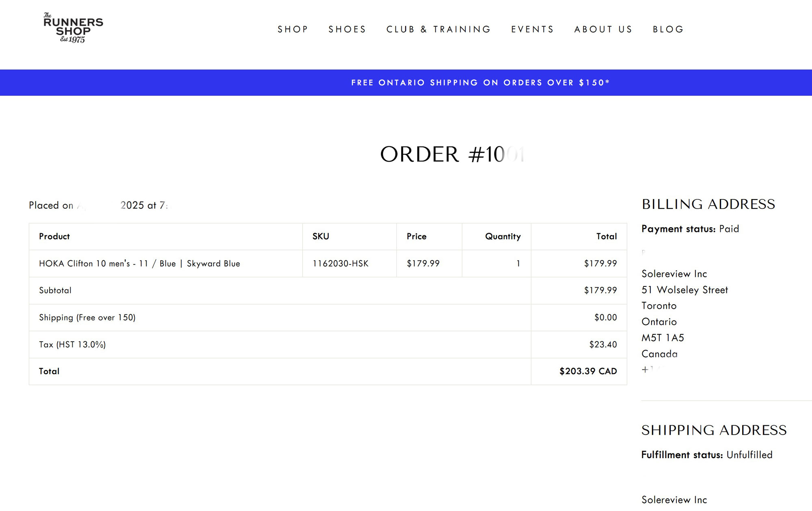Click Solereview Inc under shipping address
This screenshot has height=511, width=812.
[x=674, y=500]
